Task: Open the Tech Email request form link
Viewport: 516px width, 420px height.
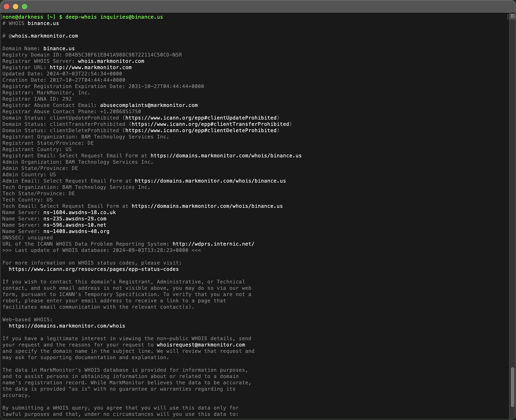Action: click(207, 206)
